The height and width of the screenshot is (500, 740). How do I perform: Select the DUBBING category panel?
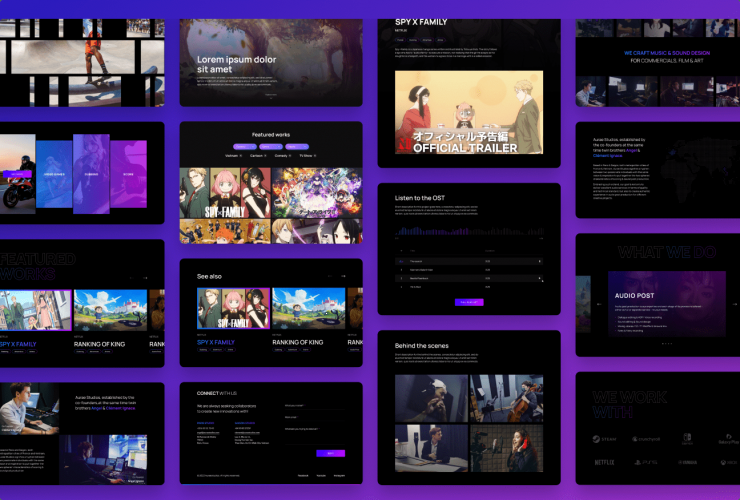coord(91,174)
